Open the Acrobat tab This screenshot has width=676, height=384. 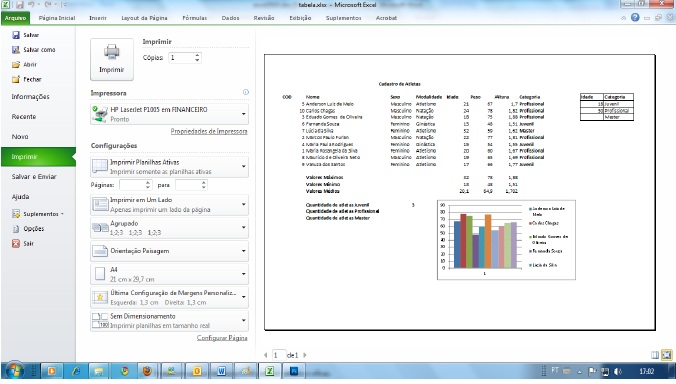tap(386, 18)
